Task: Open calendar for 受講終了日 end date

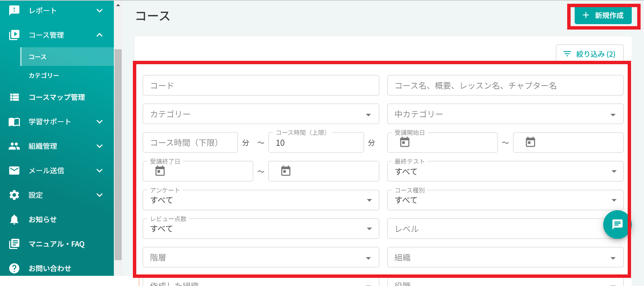Action: (x=286, y=171)
